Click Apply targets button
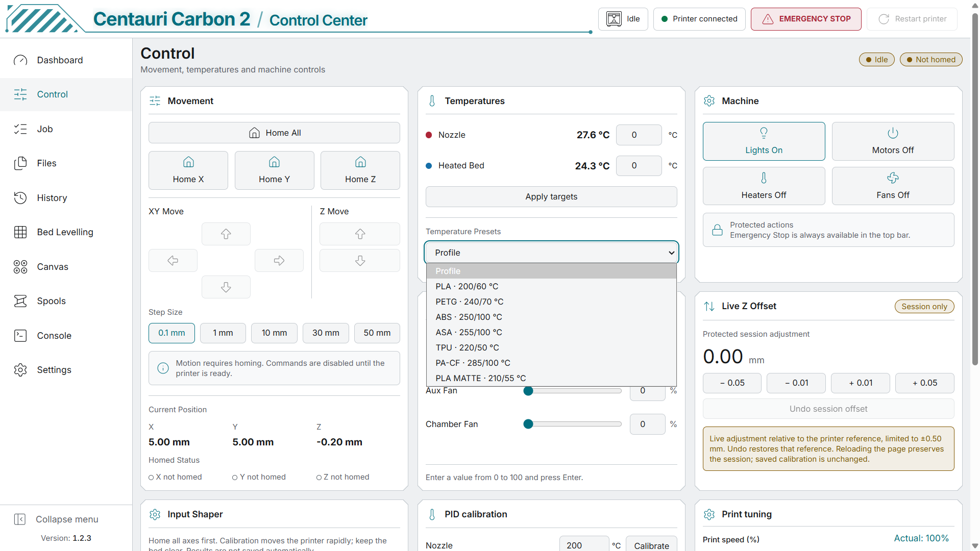This screenshot has height=551, width=980. point(551,197)
